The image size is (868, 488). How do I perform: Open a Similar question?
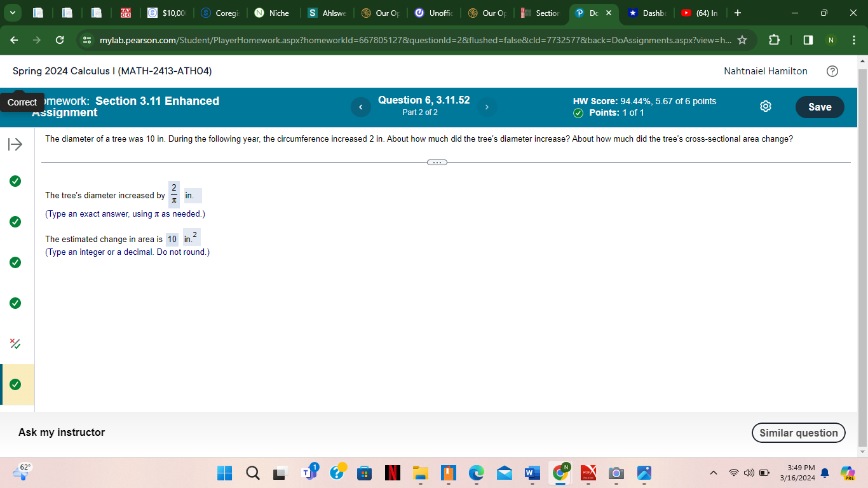point(798,432)
